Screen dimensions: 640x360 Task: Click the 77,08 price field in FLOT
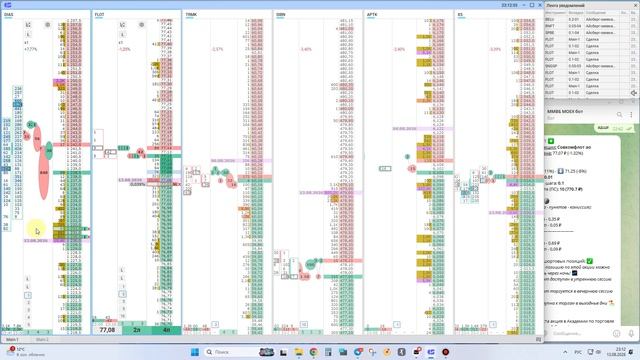pyautogui.click(x=107, y=330)
